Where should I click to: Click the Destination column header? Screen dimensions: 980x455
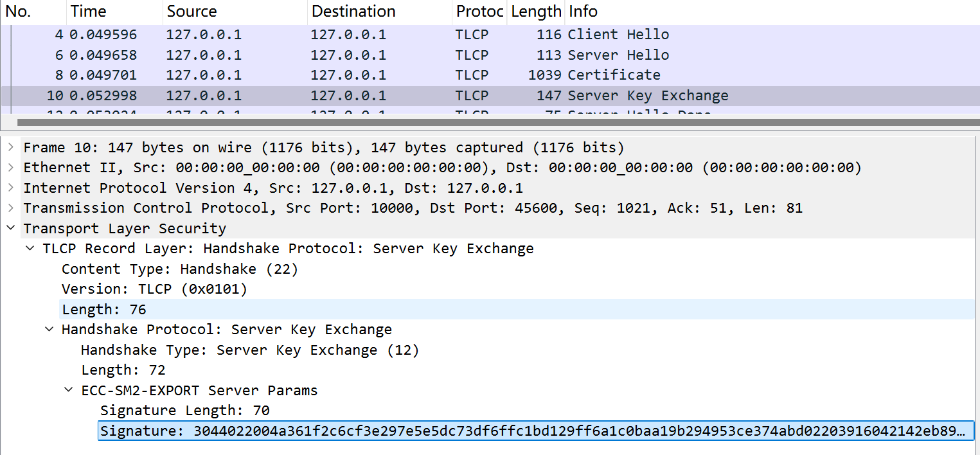[379, 12]
